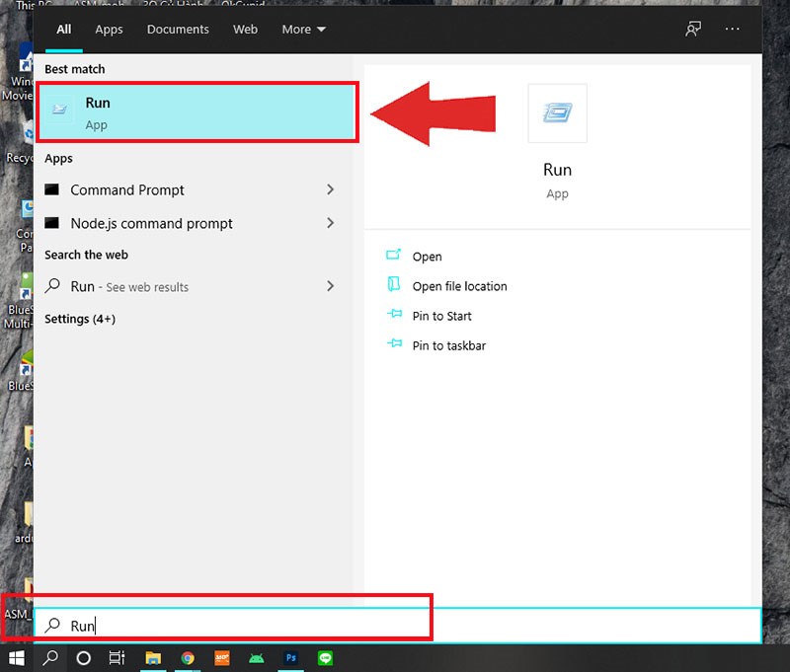Expand Node.js command prompt chevron
This screenshot has height=672, width=790.
(x=330, y=223)
